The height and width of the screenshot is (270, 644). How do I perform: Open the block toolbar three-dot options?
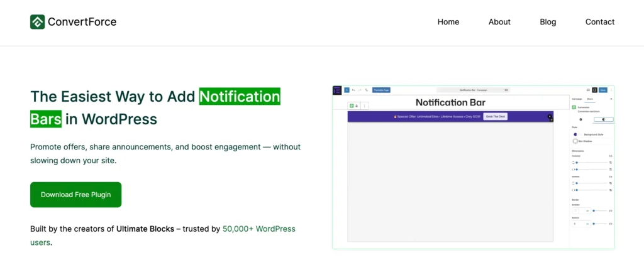[x=364, y=106]
